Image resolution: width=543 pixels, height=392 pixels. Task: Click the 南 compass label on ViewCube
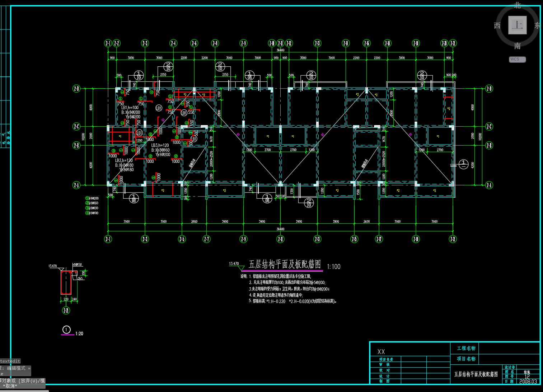[517, 46]
